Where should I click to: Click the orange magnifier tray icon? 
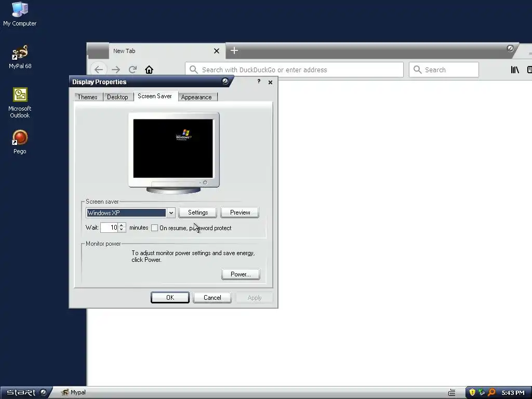pyautogui.click(x=491, y=393)
